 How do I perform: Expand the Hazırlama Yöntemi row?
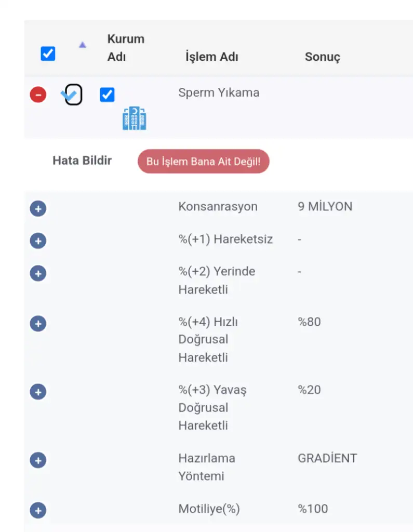pyautogui.click(x=38, y=460)
